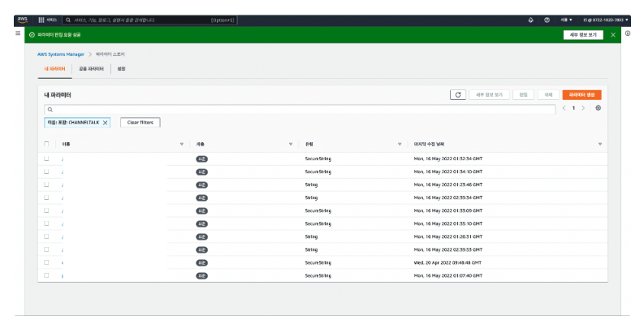Viewport: 644px width, 325px height.
Task: Refresh the parameter list
Action: tap(458, 95)
